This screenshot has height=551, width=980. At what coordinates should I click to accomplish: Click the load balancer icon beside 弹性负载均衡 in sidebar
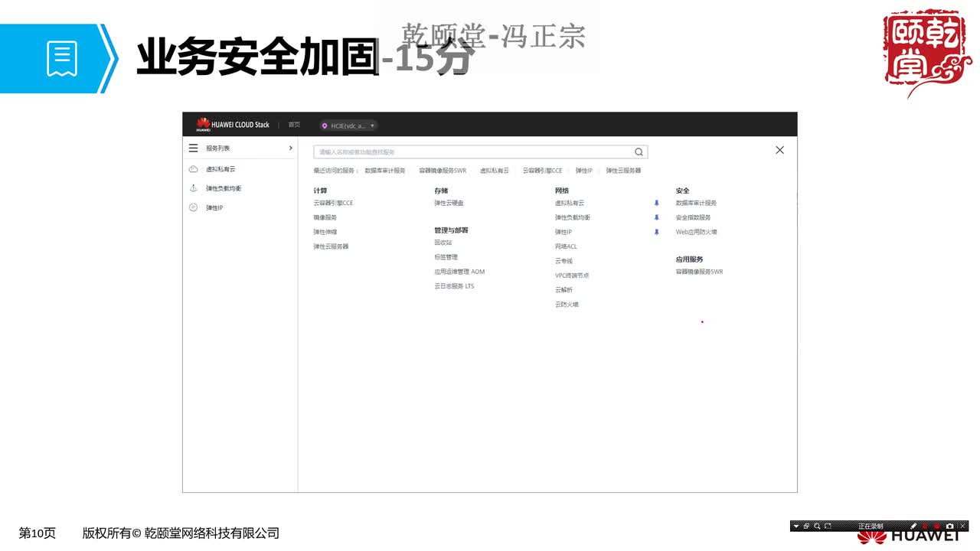click(193, 188)
